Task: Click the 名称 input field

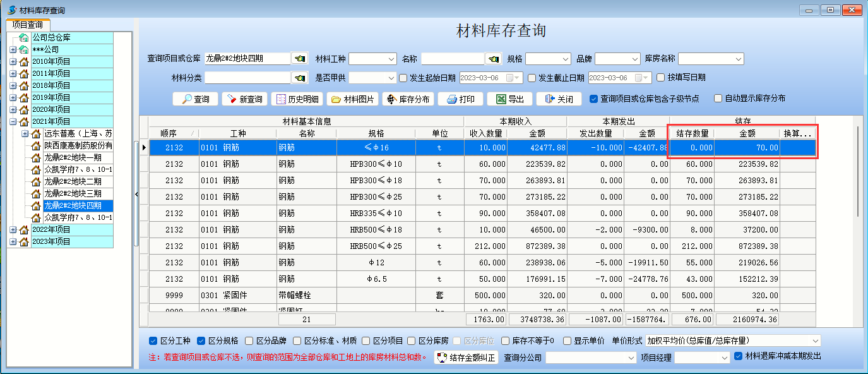Action: 452,59
